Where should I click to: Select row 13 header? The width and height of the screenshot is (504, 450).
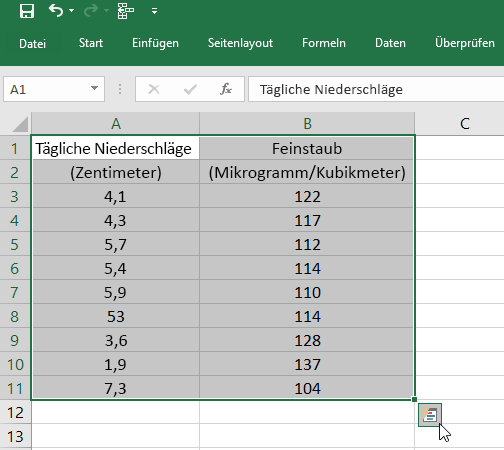pyautogui.click(x=15, y=436)
